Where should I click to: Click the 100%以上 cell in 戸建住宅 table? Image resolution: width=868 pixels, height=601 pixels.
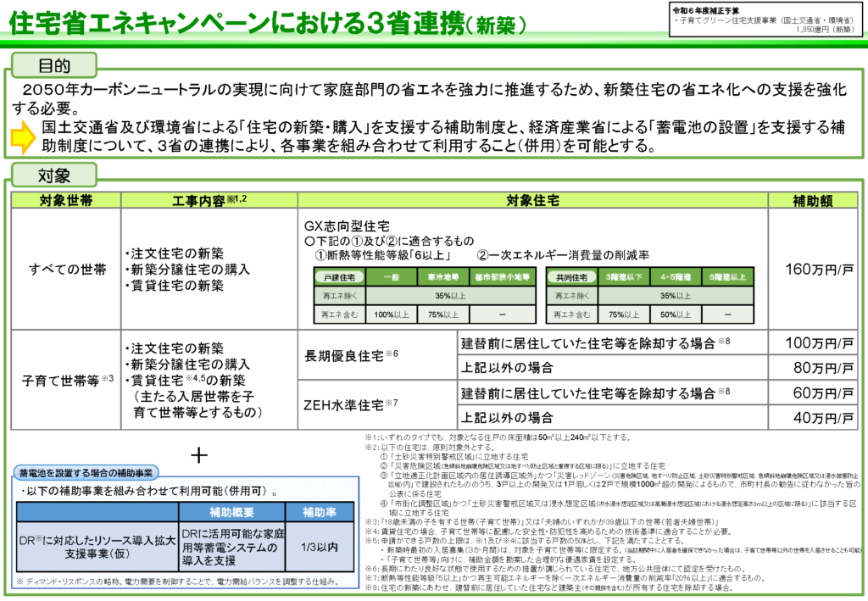tap(392, 314)
